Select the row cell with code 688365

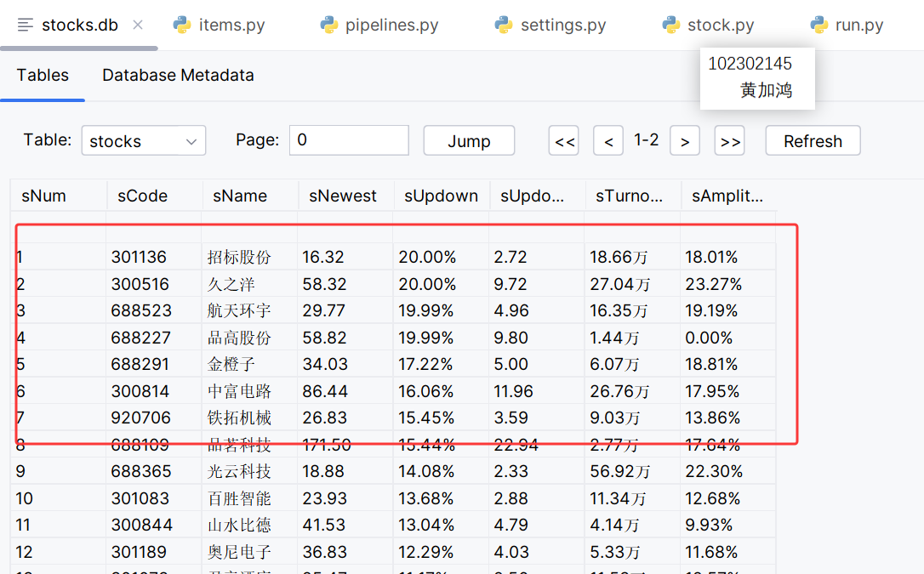coord(141,471)
